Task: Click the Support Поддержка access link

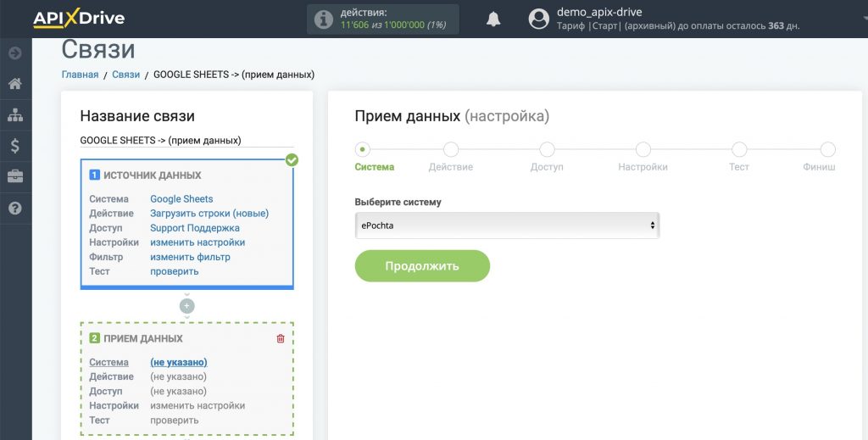Action: 195,227
